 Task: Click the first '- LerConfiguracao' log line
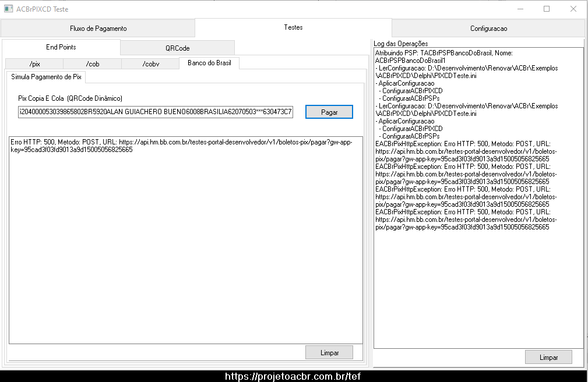tap(467, 72)
